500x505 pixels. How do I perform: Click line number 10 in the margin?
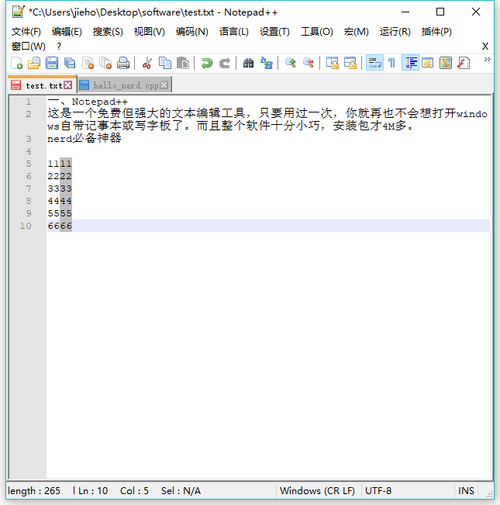pos(26,226)
